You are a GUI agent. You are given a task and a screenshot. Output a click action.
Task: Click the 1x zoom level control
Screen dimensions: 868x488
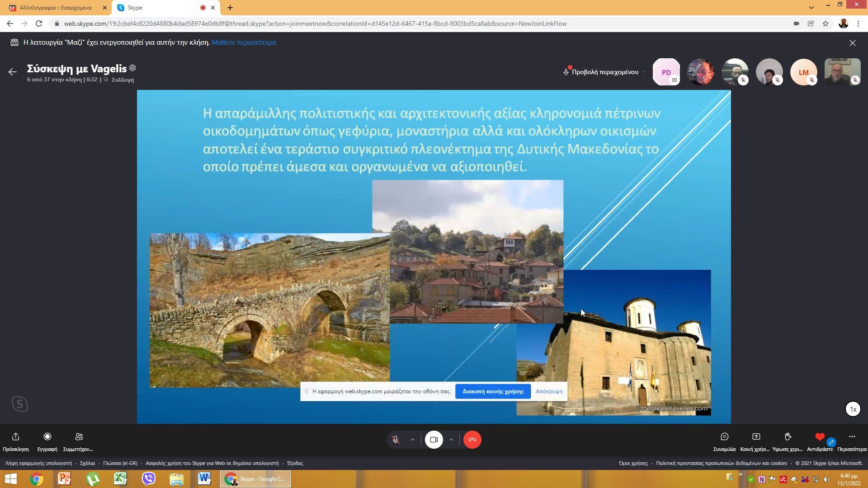[853, 409]
